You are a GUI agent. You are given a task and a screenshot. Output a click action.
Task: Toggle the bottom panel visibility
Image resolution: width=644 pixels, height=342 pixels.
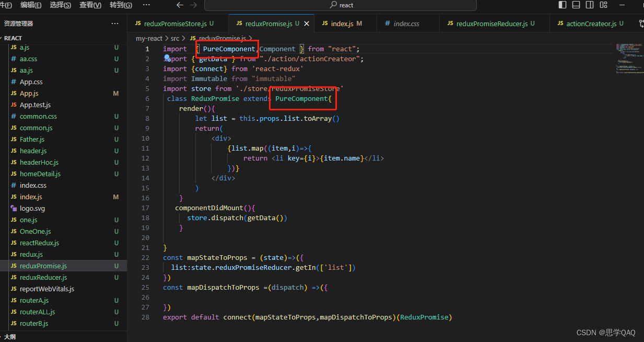point(576,5)
